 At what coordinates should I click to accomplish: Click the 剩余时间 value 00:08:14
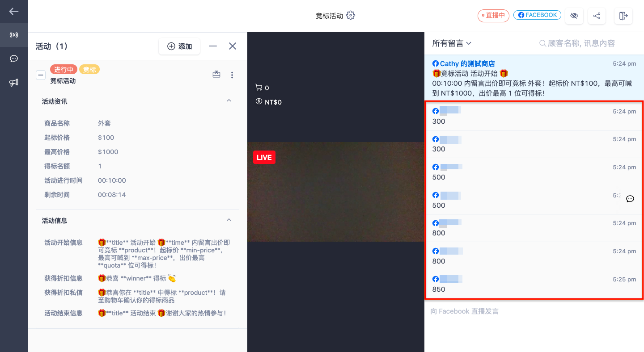(112, 195)
